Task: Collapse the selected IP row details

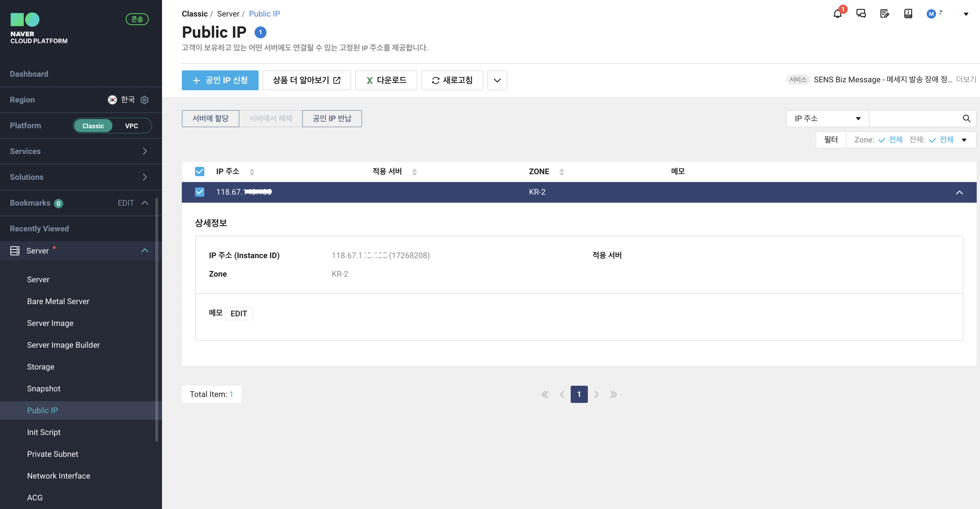Action: [959, 192]
